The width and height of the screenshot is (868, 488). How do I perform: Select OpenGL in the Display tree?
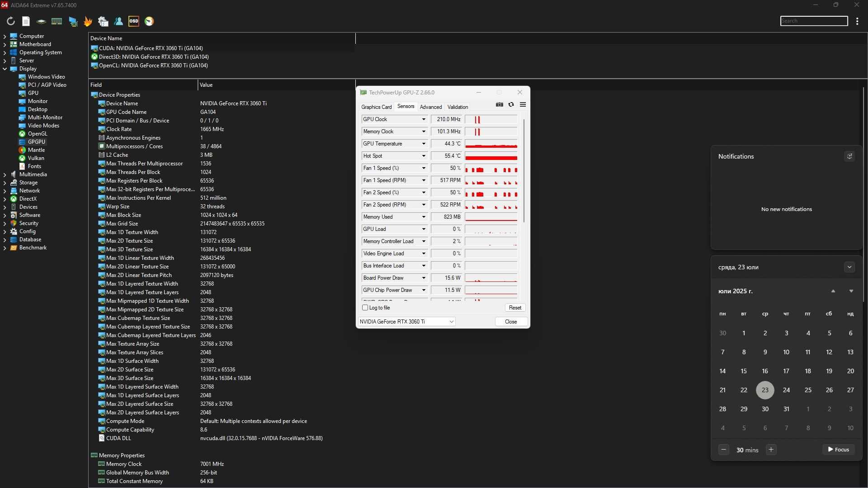pyautogui.click(x=38, y=134)
